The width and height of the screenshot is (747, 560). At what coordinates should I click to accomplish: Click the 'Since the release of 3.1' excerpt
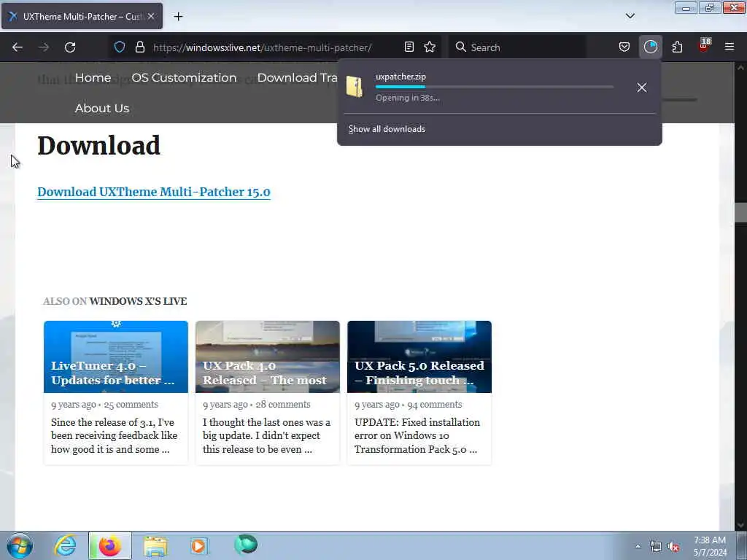(115, 436)
